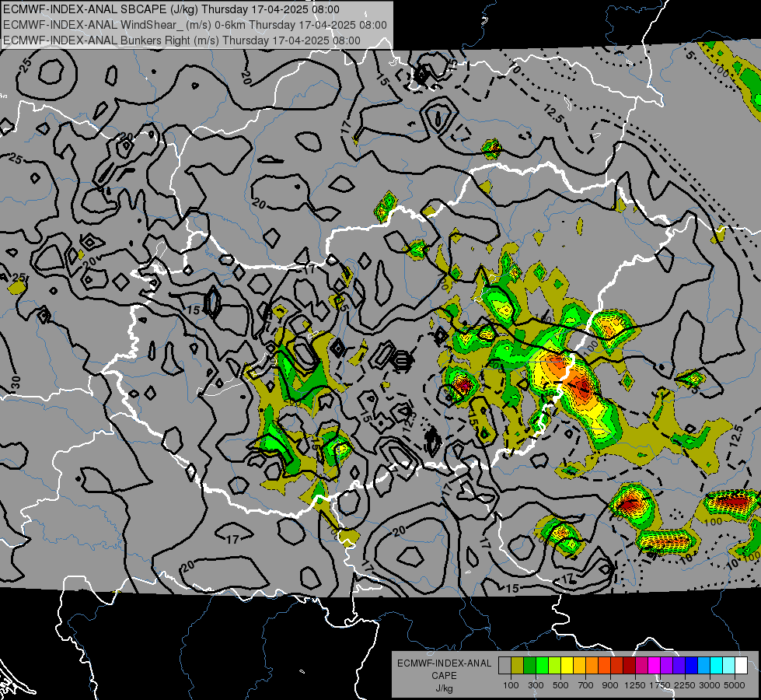The height and width of the screenshot is (700, 761).
Task: Click the 900 tick on legend scale
Action: pyautogui.click(x=610, y=685)
